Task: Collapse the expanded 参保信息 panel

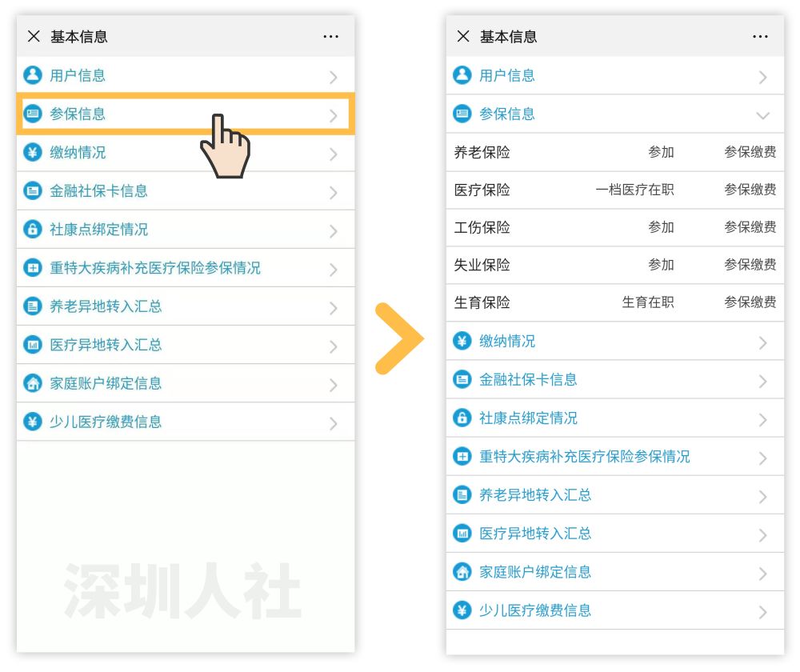Action: tap(761, 114)
